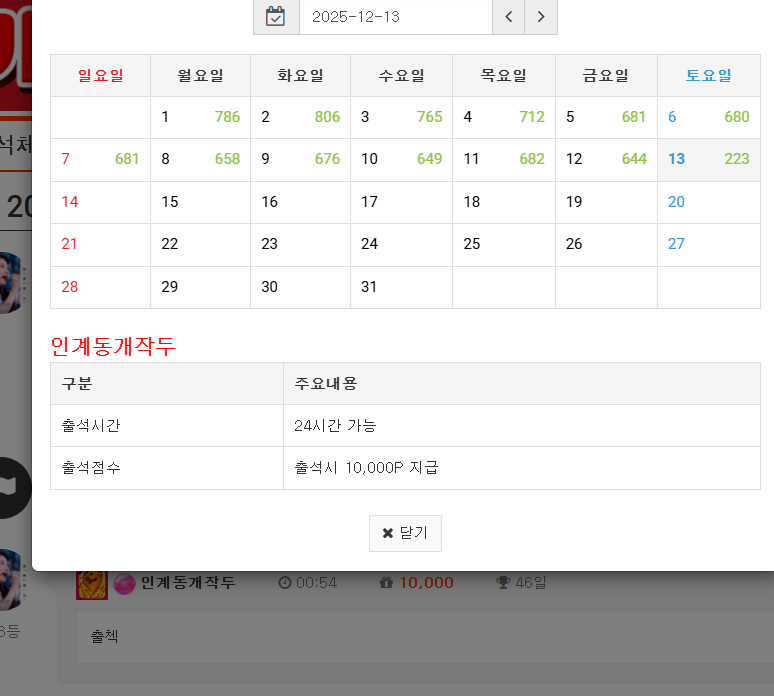Click the dark circular icon at left edge
The height and width of the screenshot is (696, 774).
pyautogui.click(x=12, y=488)
